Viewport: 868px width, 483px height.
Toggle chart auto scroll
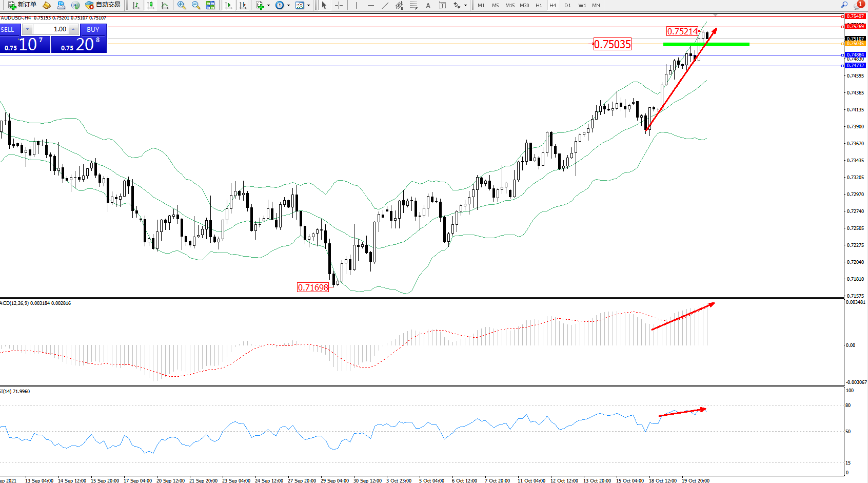228,5
